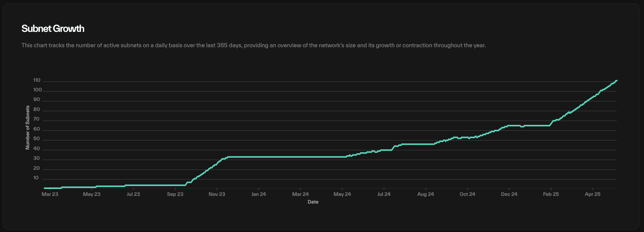Click the 50 y-axis value label
This screenshot has width=644, height=232.
pyautogui.click(x=37, y=139)
